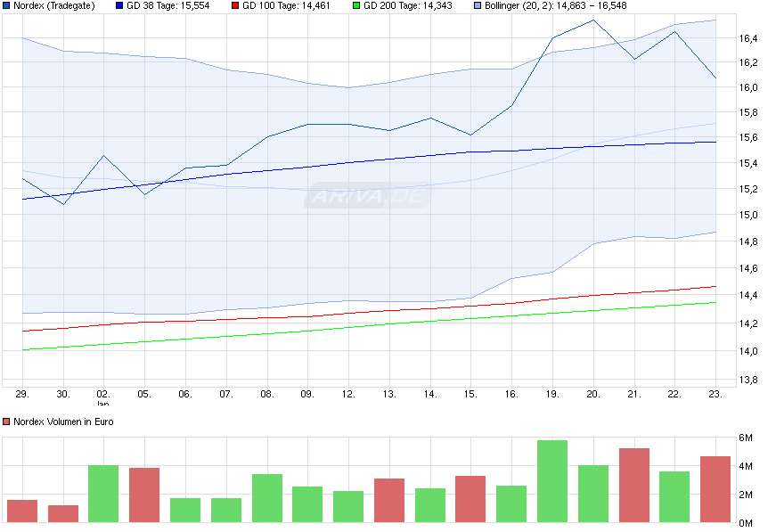776x532 pixels.
Task: Click the blue GD 38 Tage legend swatch
Action: coord(119,6)
